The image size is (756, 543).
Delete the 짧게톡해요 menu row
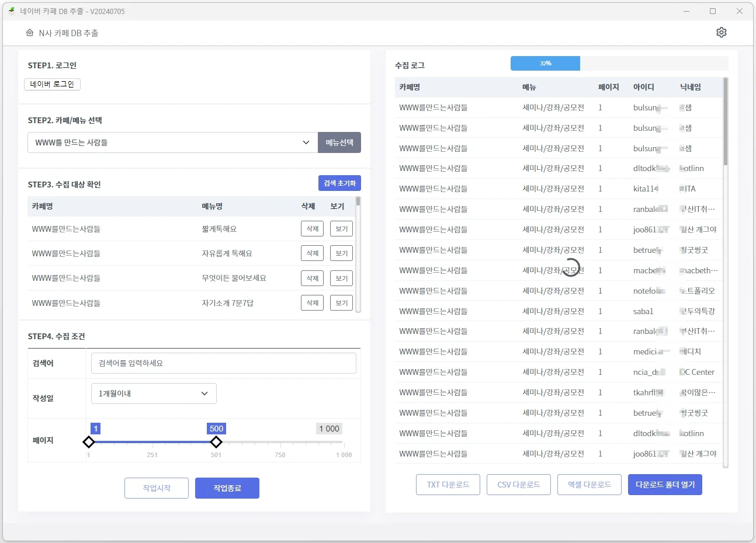(313, 229)
